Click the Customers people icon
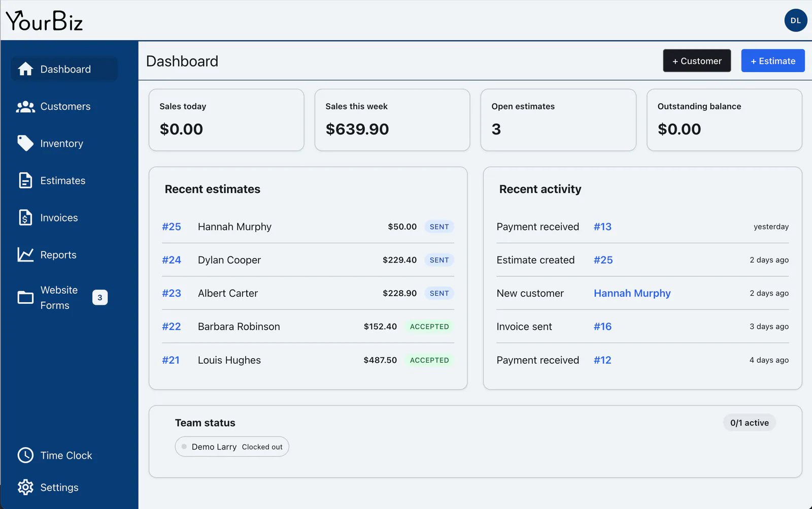812x509 pixels. point(25,107)
